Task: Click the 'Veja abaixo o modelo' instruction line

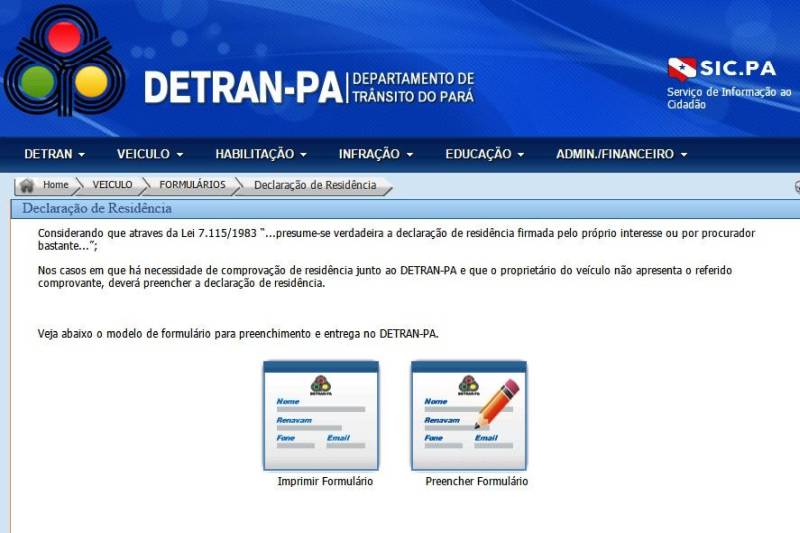Action: (238, 334)
